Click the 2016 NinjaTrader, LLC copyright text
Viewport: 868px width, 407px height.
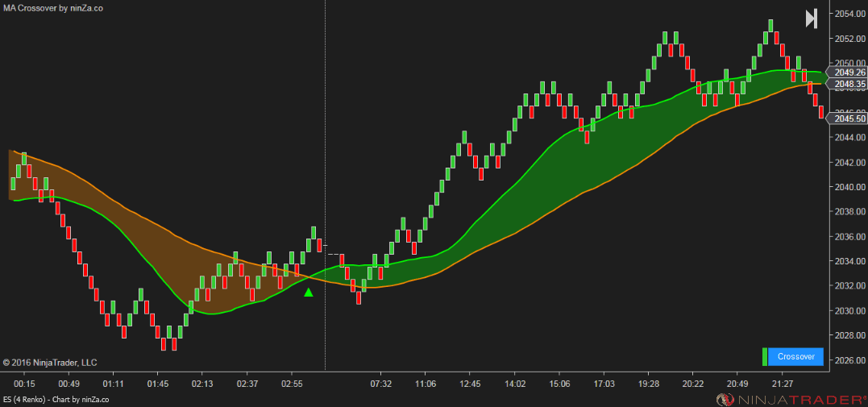click(50, 363)
